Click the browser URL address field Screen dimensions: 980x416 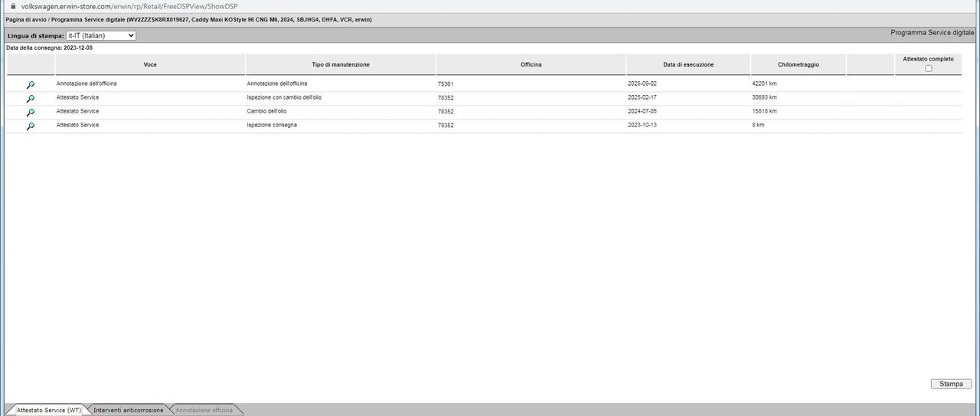pyautogui.click(x=129, y=6)
